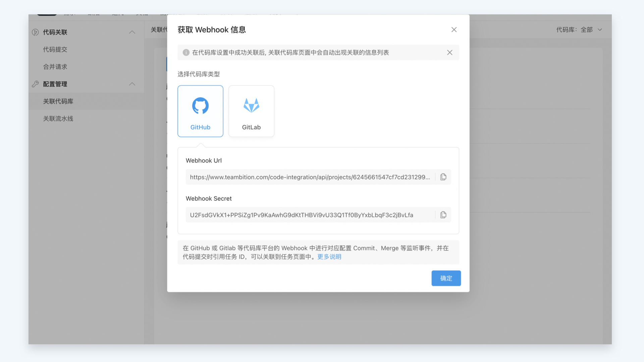Click the 确定 confirm button

[446, 278]
